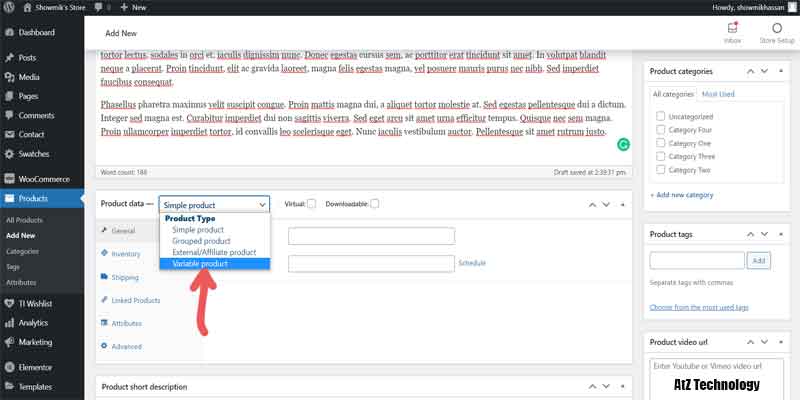Screen dimensions: 800x400
Task: Tick the Downloadable checkbox
Action: 375,204
